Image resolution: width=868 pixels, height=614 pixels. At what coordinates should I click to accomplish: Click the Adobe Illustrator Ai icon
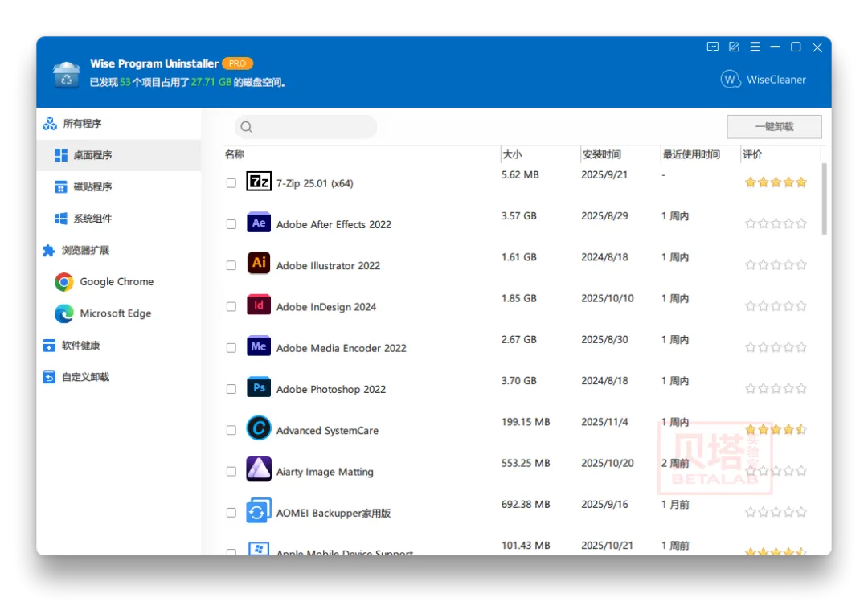259,263
